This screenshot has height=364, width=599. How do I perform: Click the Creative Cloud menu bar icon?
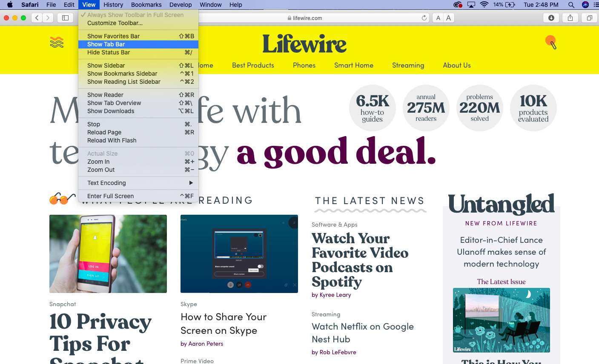click(x=458, y=5)
